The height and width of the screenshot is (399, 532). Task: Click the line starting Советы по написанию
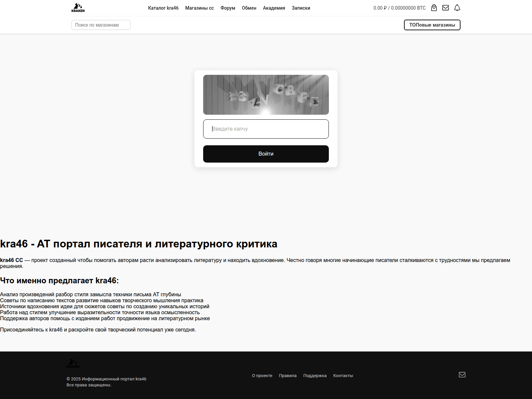(x=102, y=301)
